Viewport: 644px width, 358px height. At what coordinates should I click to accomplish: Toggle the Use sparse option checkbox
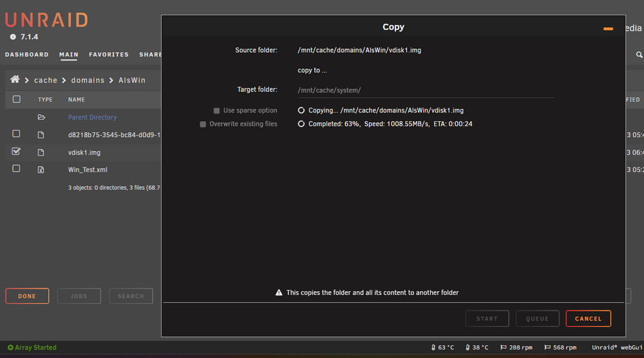(x=216, y=111)
